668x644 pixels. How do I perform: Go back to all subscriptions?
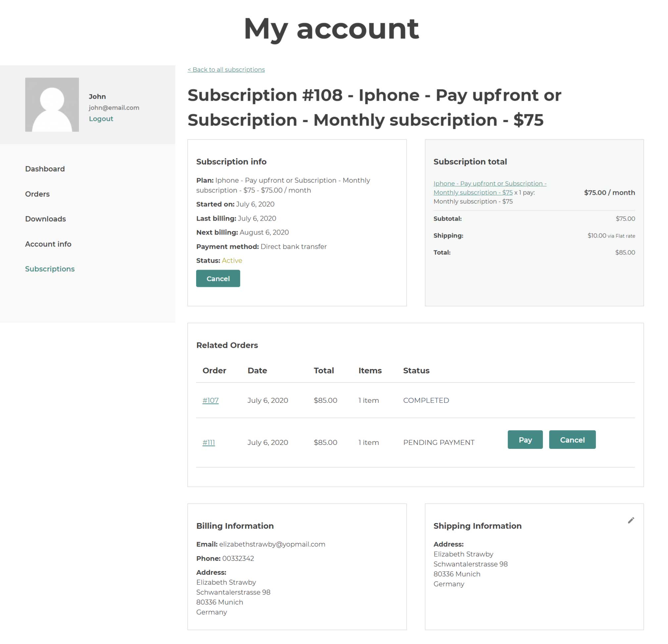(226, 70)
